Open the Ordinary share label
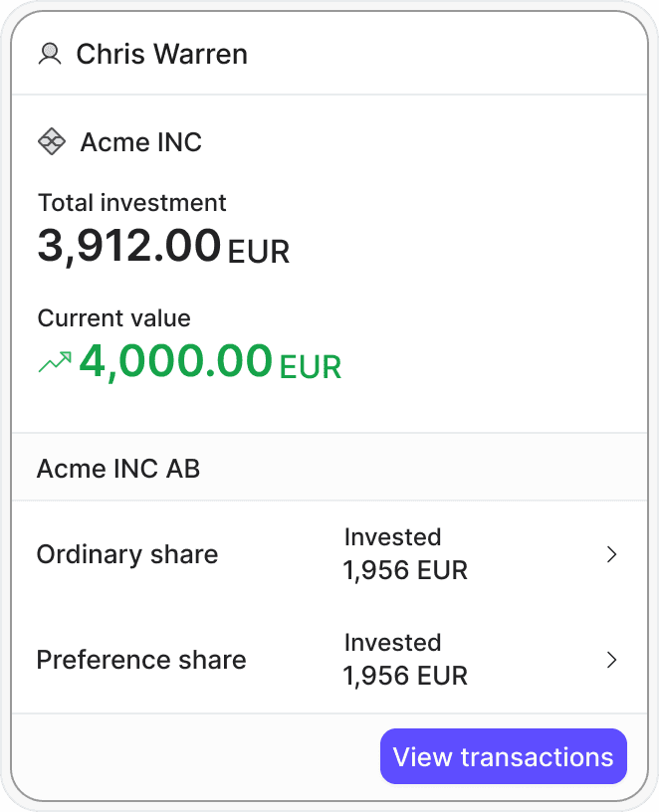Viewport: 659px width, 812px height. [127, 554]
